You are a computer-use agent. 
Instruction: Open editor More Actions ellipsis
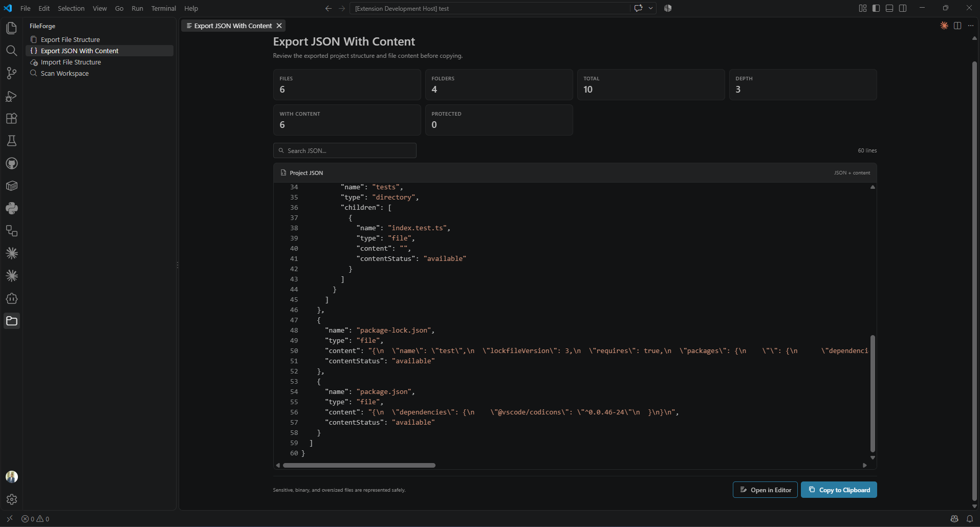point(971,26)
